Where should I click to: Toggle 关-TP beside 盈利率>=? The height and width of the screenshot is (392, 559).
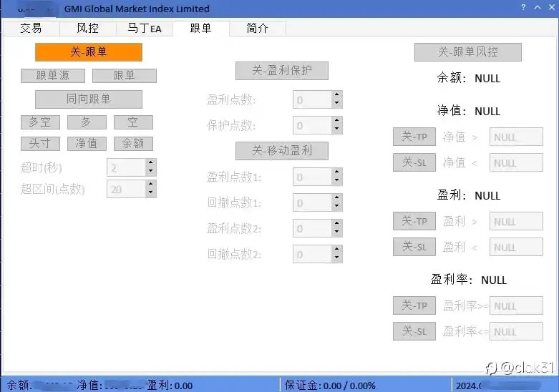click(414, 305)
